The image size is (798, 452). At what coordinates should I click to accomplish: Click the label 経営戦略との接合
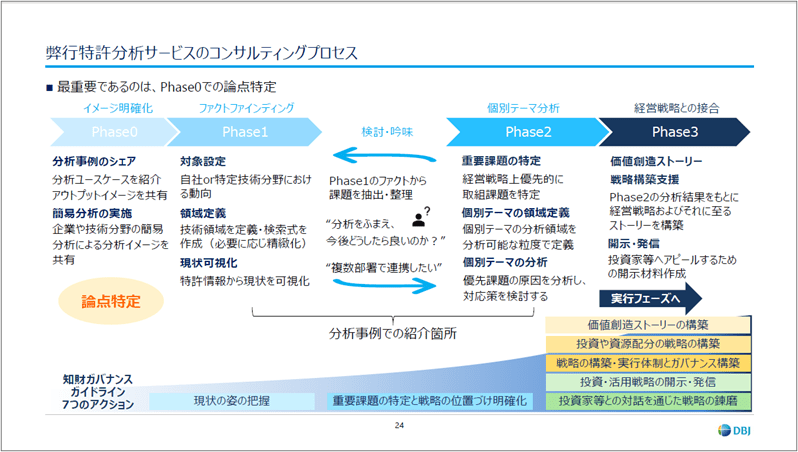pyautogui.click(x=676, y=108)
